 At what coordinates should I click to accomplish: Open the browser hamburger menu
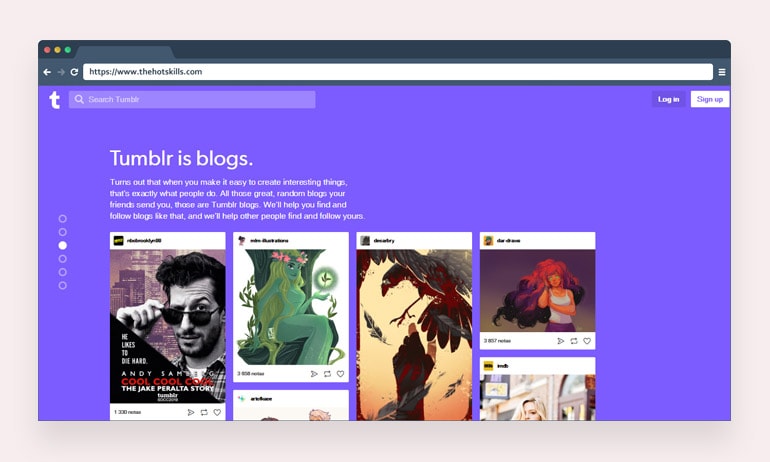click(x=722, y=72)
